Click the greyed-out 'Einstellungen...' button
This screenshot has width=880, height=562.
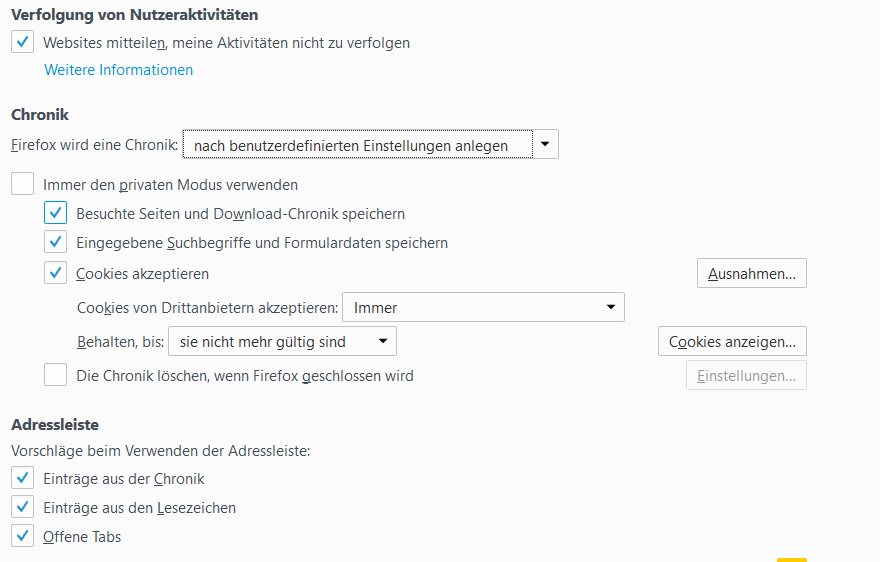[x=745, y=376]
